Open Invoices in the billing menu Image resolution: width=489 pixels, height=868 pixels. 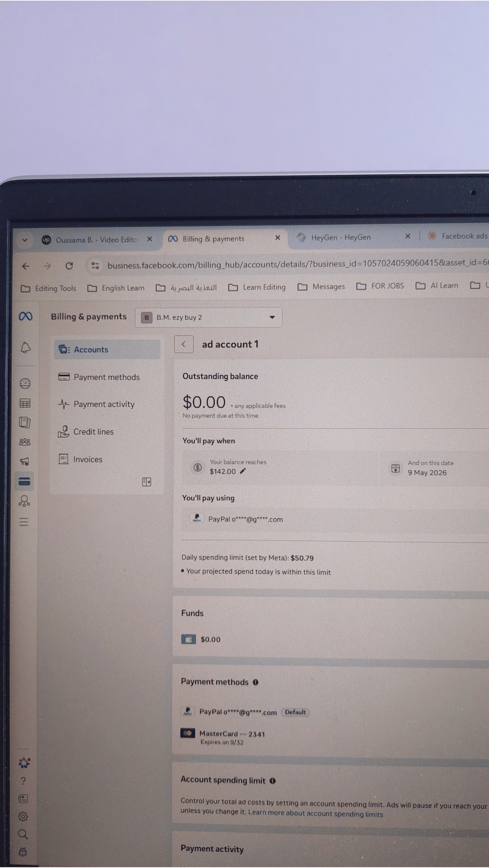(x=107, y=459)
